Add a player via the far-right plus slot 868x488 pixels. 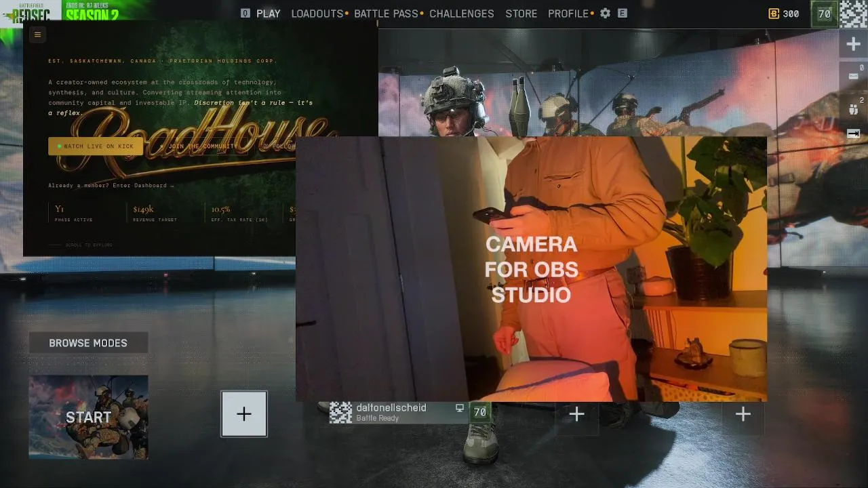click(743, 414)
